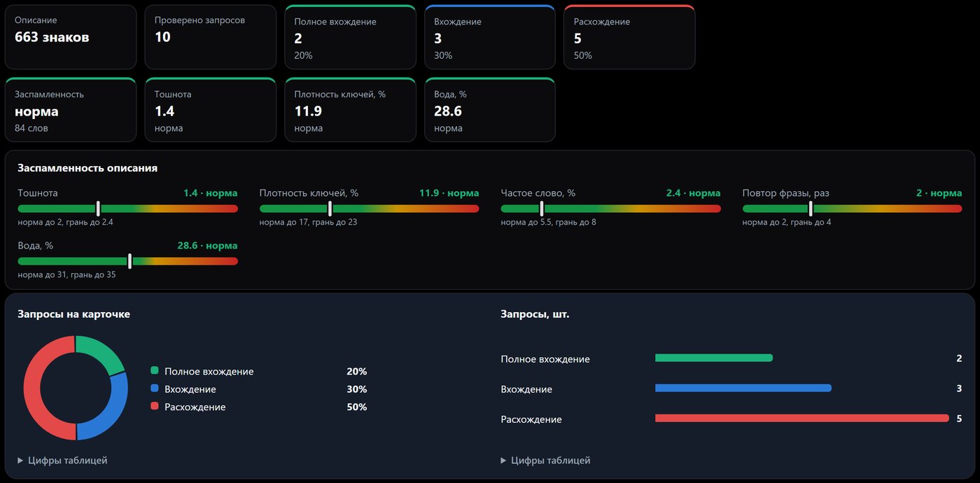This screenshot has width=980, height=483.
Task: Open the top card showing "Вхождение 3"
Action: [x=490, y=37]
